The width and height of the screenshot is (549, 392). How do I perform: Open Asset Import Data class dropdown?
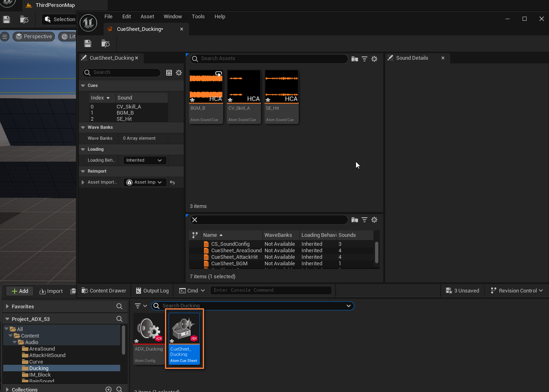tap(145, 182)
